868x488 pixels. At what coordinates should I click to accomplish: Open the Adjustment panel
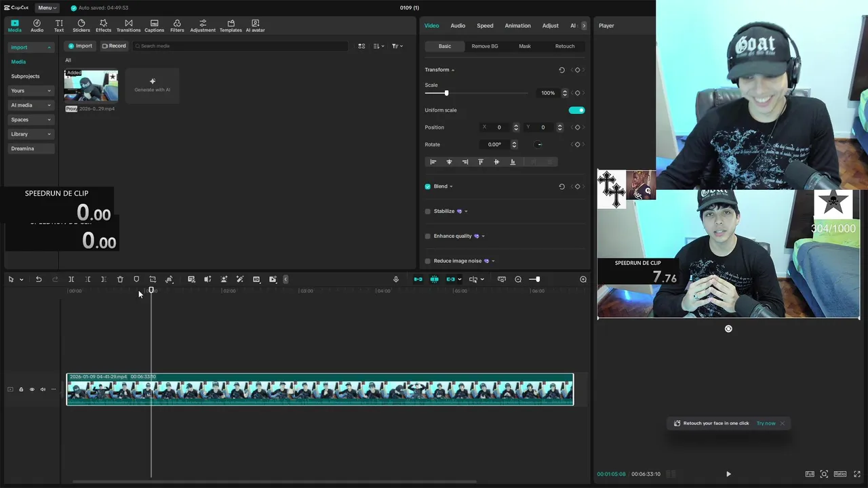pos(203,26)
